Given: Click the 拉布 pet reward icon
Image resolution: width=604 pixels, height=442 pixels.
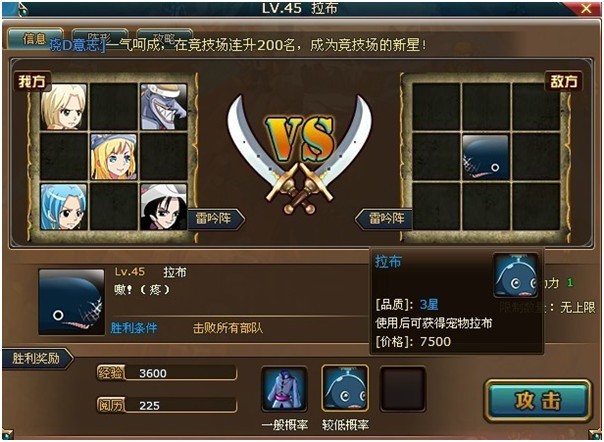Looking at the screenshot, I should pos(345,388).
